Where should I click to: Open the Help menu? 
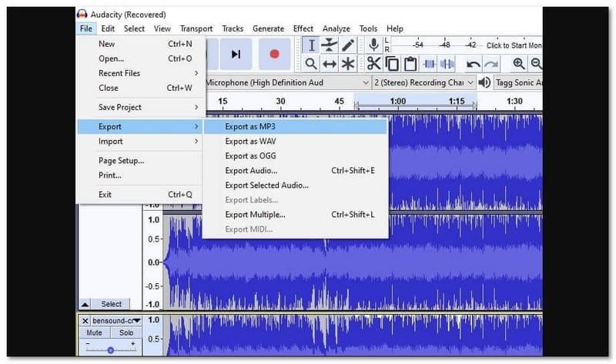point(395,28)
